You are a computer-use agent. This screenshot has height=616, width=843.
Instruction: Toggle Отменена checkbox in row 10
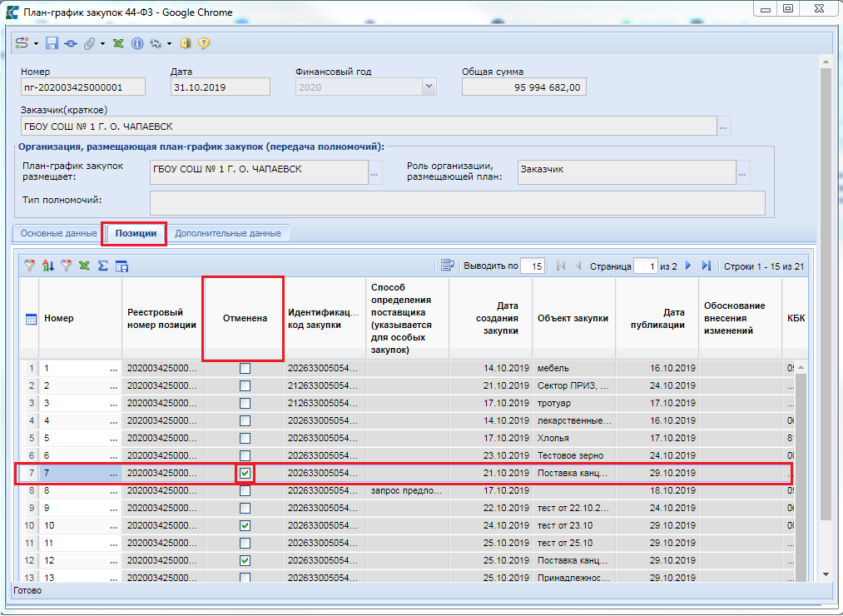pyautogui.click(x=245, y=525)
